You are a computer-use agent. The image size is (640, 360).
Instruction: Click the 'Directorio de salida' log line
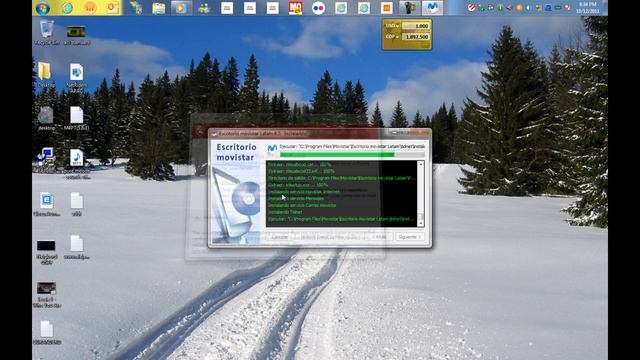(x=341, y=178)
